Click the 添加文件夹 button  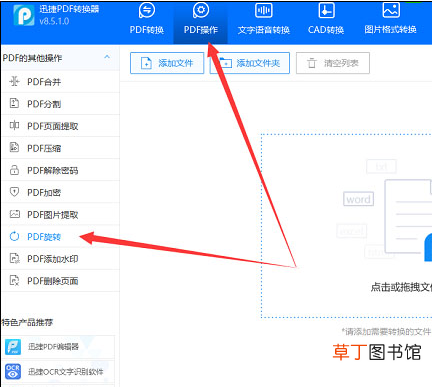pyautogui.click(x=249, y=63)
